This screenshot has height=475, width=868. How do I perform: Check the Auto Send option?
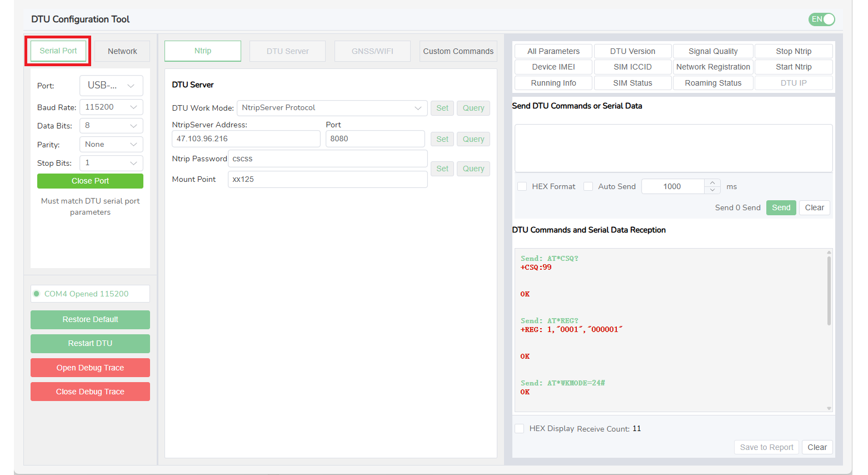pyautogui.click(x=588, y=186)
